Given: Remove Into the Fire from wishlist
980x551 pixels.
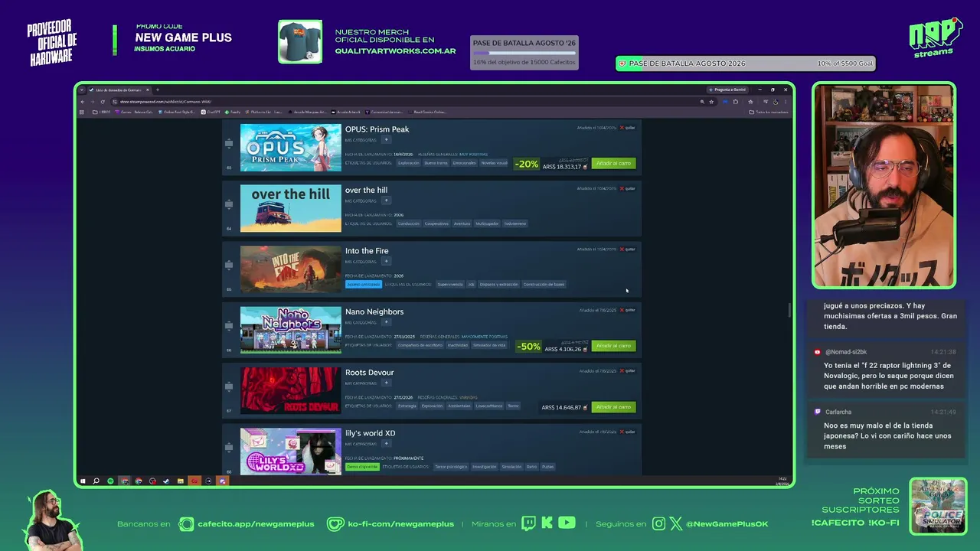Looking at the screenshot, I should coord(628,249).
